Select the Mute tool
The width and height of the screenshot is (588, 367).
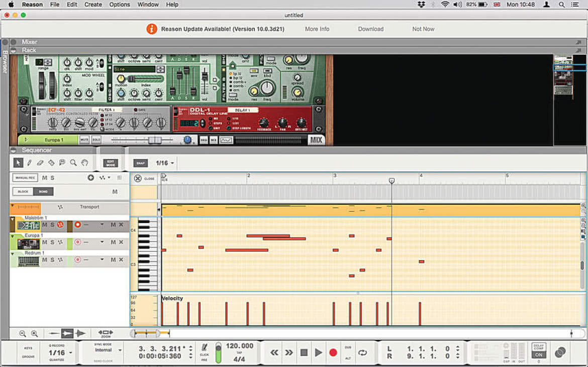tap(62, 163)
